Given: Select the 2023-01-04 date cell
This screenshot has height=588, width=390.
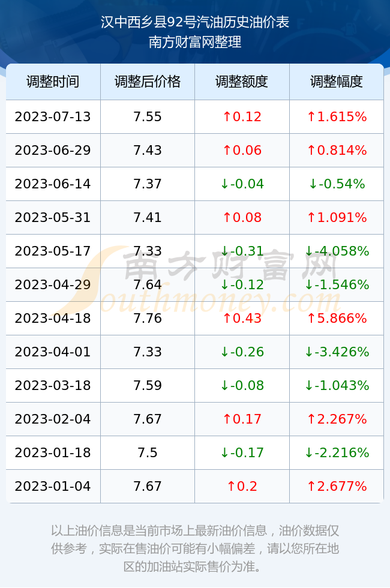Looking at the screenshot, I should (x=53, y=486).
